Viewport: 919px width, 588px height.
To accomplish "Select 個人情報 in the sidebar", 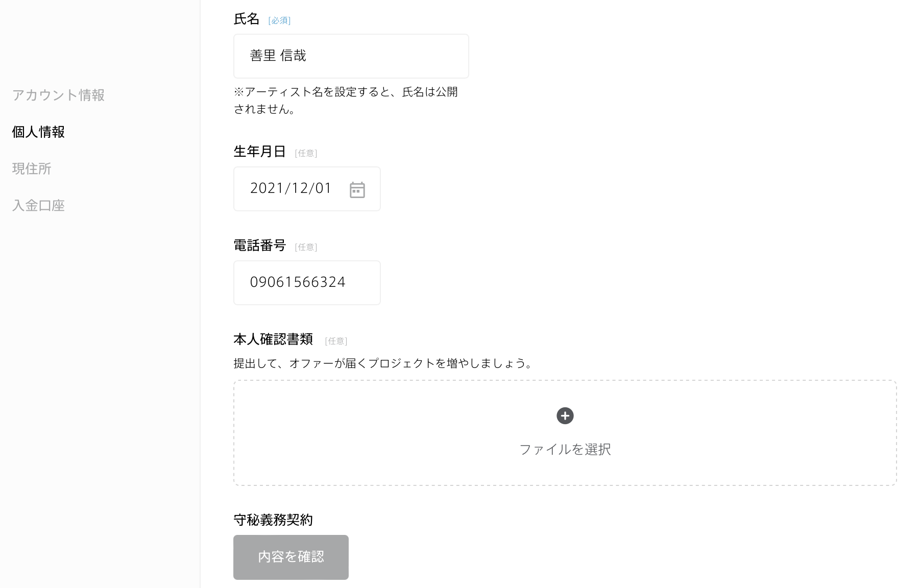I will pos(38,132).
